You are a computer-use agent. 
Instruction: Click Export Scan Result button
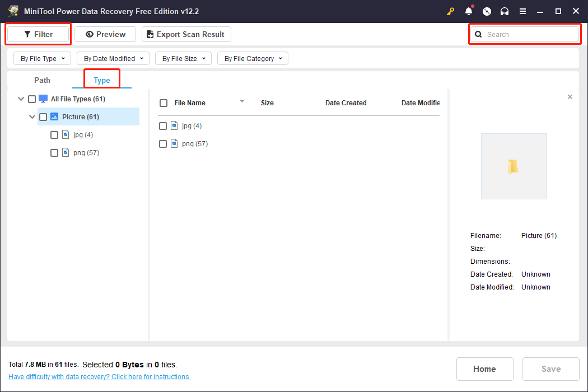point(186,34)
